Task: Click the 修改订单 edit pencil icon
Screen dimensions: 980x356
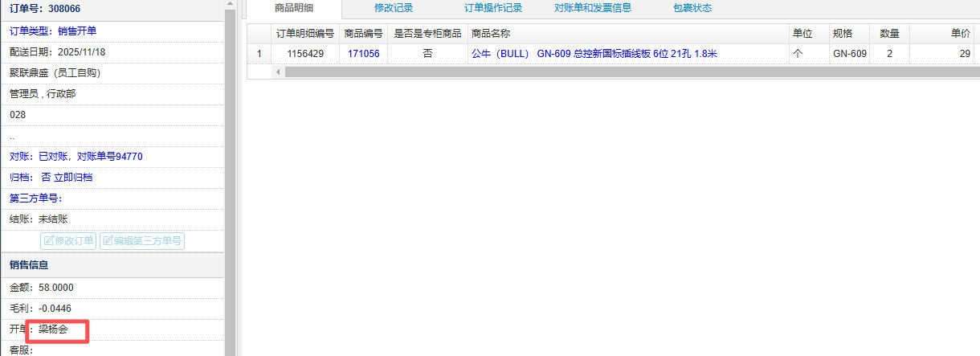Action: 48,240
